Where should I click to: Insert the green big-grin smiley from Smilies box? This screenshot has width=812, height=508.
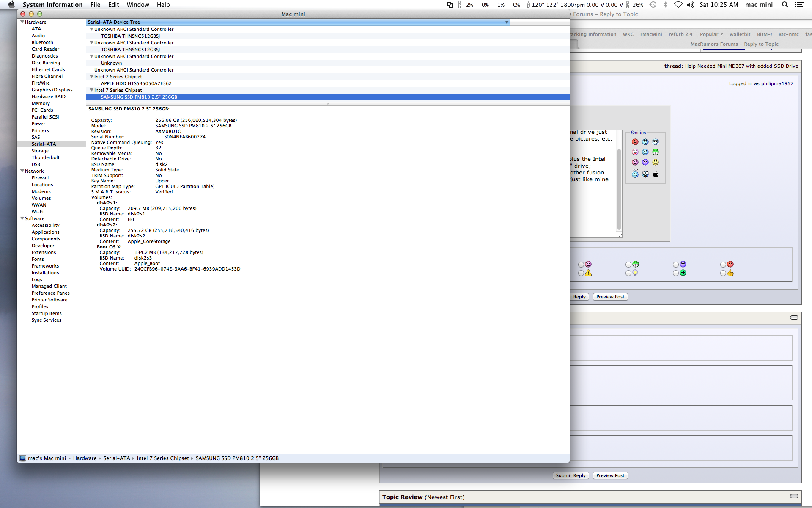[x=656, y=152]
